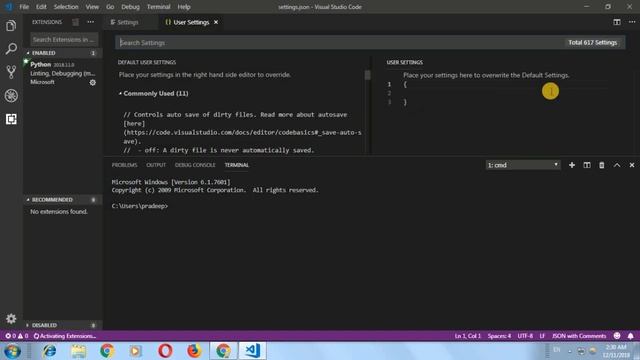The image size is (640, 360).
Task: Open the Terminal menu
Action: pos(158,7)
